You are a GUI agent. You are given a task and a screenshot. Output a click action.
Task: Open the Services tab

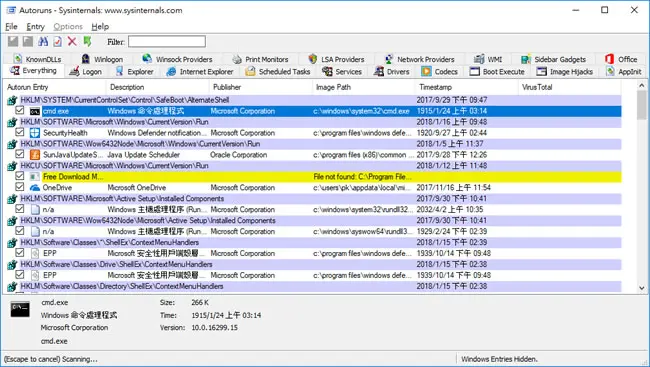tap(342, 71)
